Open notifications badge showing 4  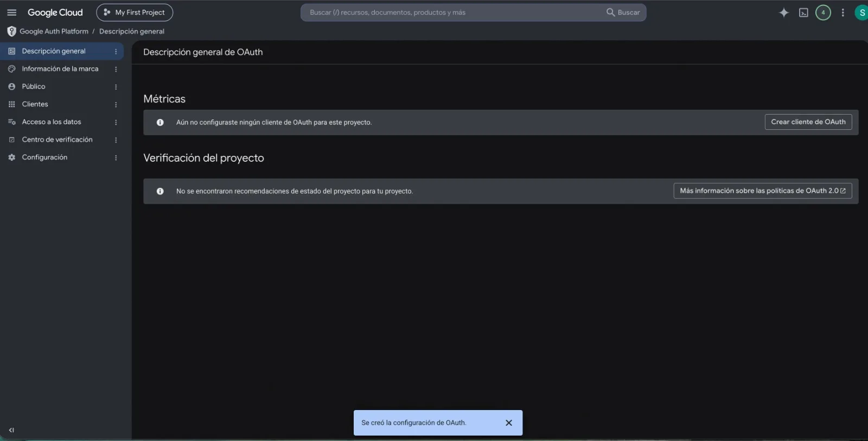[823, 12]
